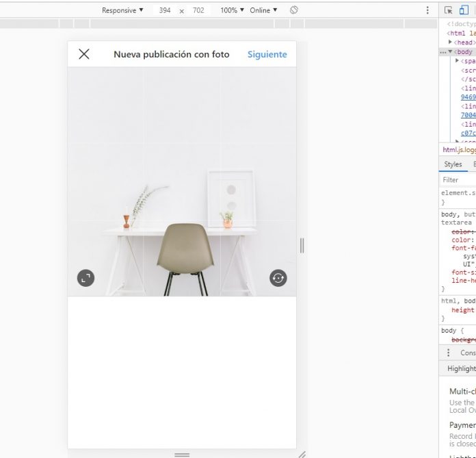Click the viewport width field 394

tap(165, 10)
